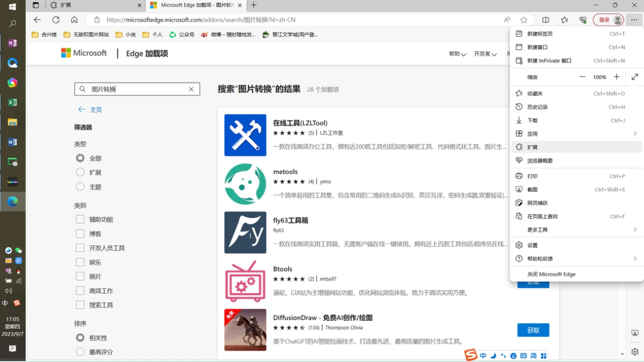Image resolution: width=644 pixels, height=362 pixels.
Task: Go to browser home page icon
Action: 74,20
